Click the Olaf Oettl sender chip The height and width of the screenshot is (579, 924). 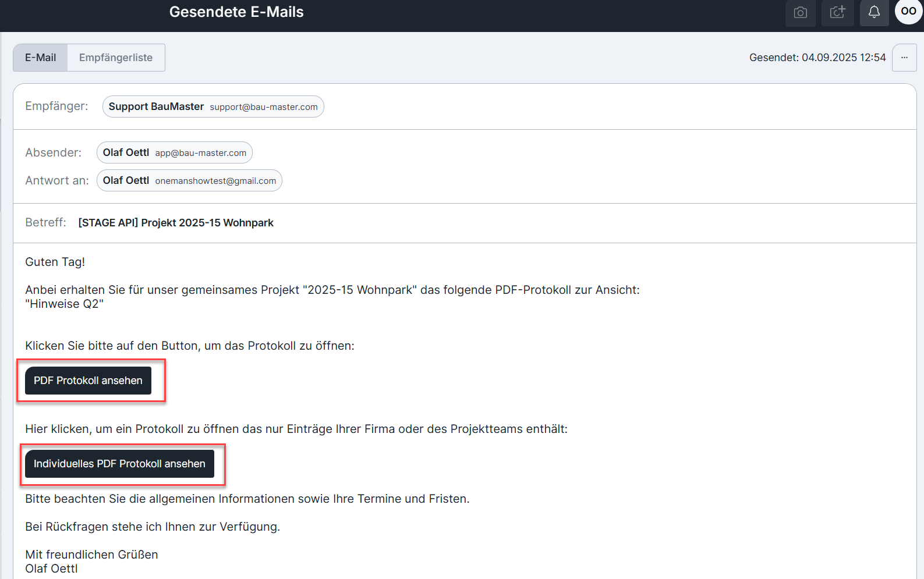[x=174, y=152]
